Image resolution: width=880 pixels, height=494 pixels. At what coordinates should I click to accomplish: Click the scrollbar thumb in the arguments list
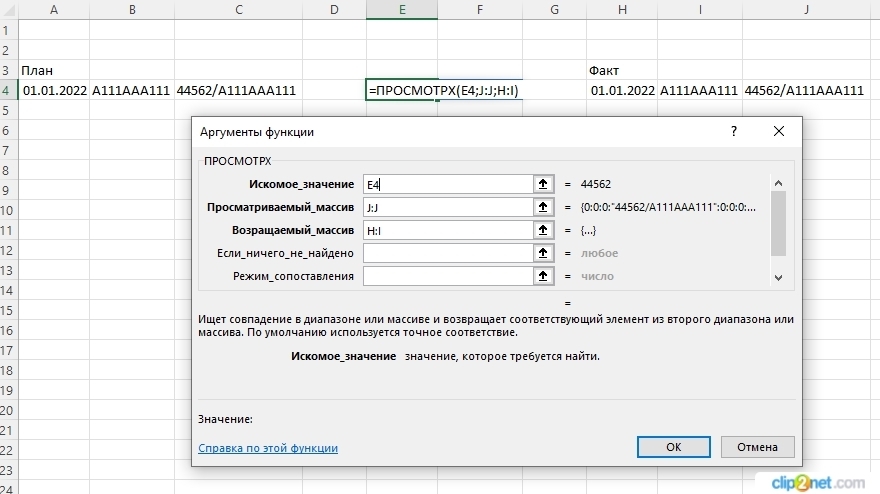[x=778, y=223]
